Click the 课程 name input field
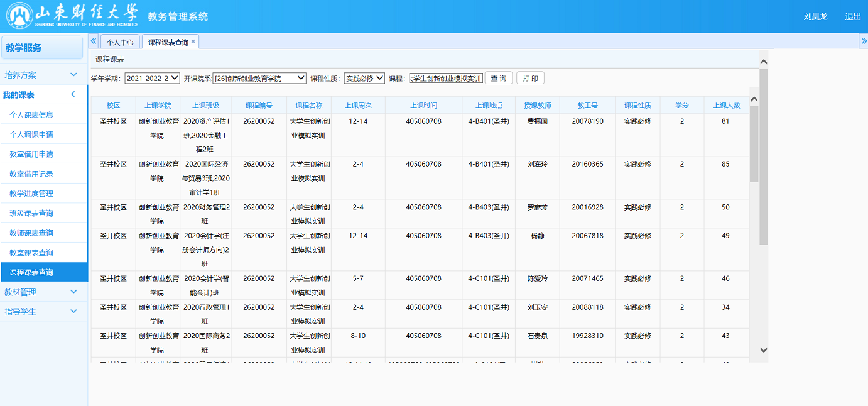This screenshot has width=868, height=406. (x=446, y=79)
